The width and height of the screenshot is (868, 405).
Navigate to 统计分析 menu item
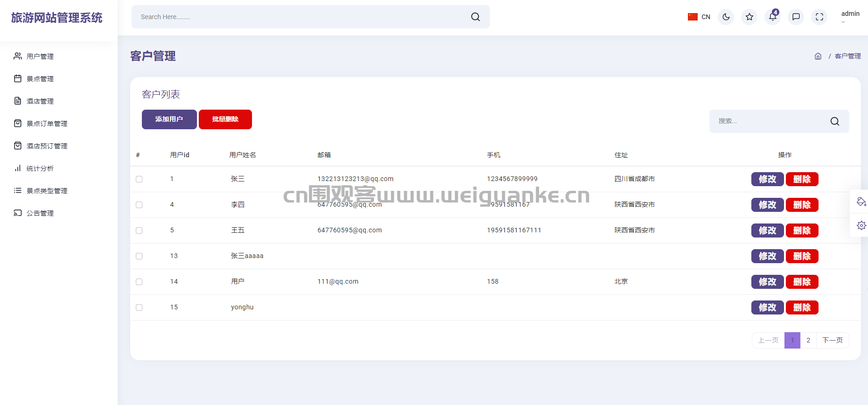pyautogui.click(x=40, y=168)
